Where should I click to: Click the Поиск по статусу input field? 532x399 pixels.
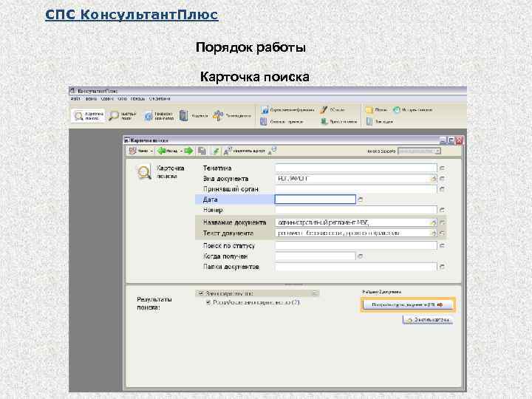356,245
